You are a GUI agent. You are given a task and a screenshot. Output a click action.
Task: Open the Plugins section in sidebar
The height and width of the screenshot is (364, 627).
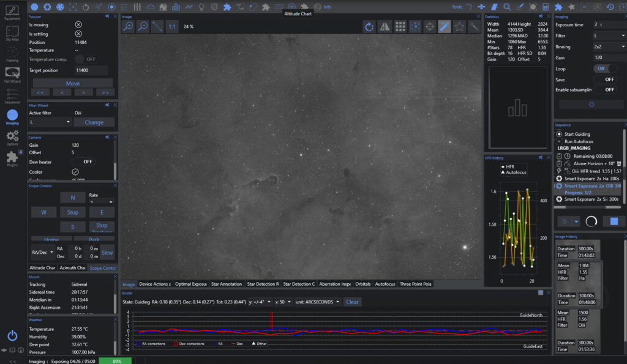coord(12,158)
